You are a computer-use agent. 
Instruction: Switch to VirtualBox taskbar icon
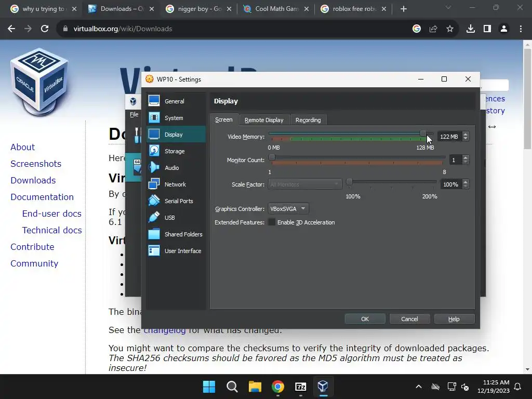pyautogui.click(x=323, y=387)
